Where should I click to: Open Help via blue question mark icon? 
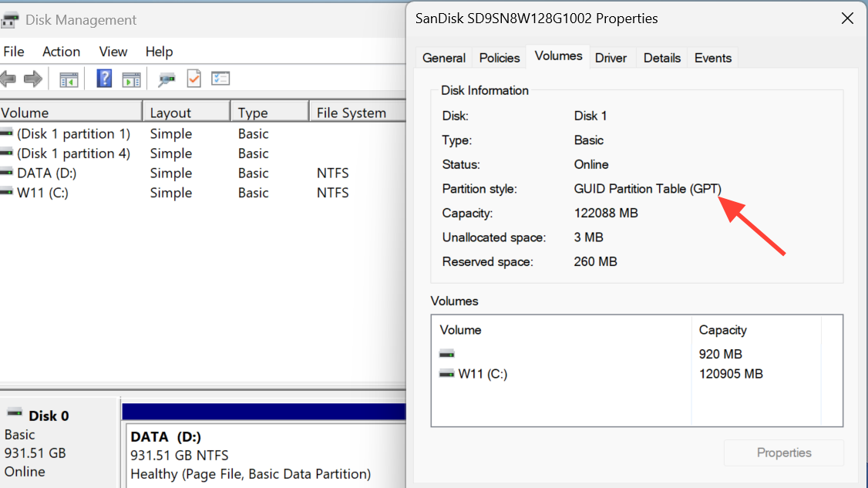pos(104,79)
